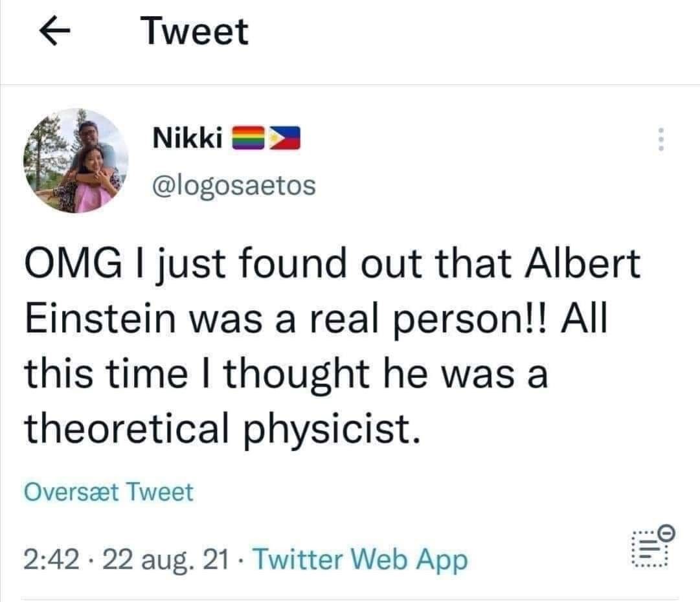Open Nikki's profile picture
Screen dimensions: 700x602
(x=75, y=161)
